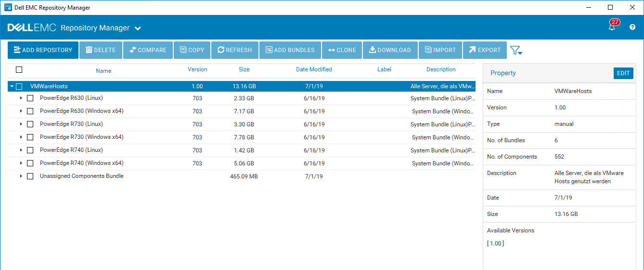Check the PowerEdge R630 (Linux) checkbox
Screen dimensions: 644x270
point(30,98)
